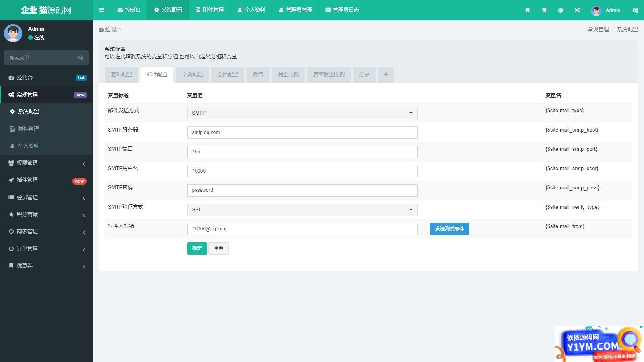Open the 基础配置 config tab
This screenshot has height=362, width=644.
(x=122, y=75)
